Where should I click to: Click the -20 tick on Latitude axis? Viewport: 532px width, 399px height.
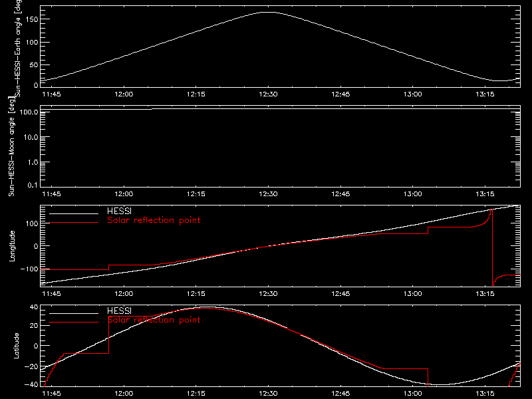[31, 366]
